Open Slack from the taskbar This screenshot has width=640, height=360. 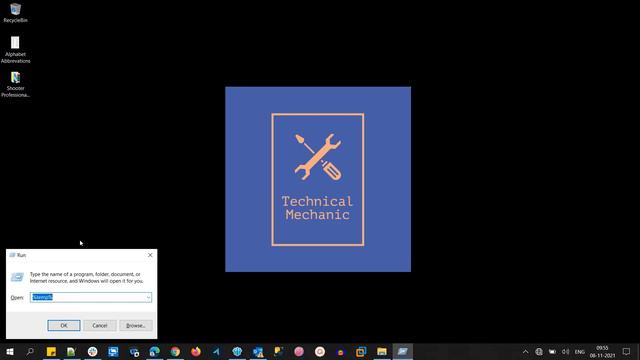point(93,351)
